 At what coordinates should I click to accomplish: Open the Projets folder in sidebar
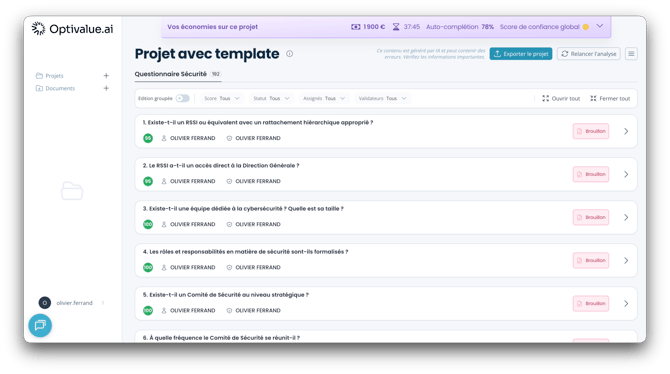[54, 76]
